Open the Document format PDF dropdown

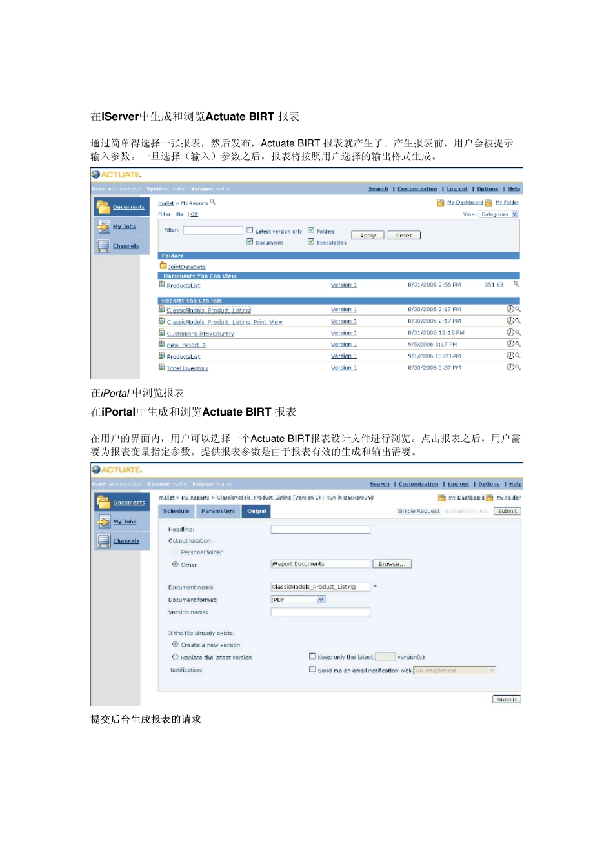(298, 600)
